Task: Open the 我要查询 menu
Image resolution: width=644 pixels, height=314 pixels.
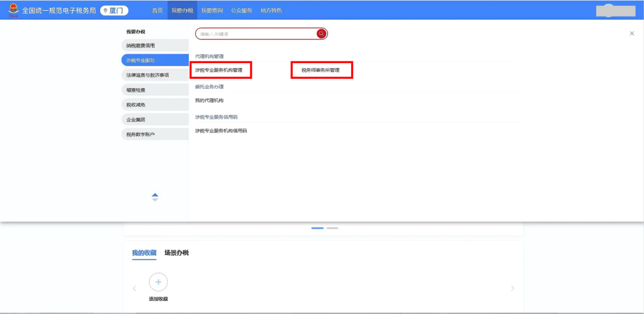Action: tap(212, 11)
